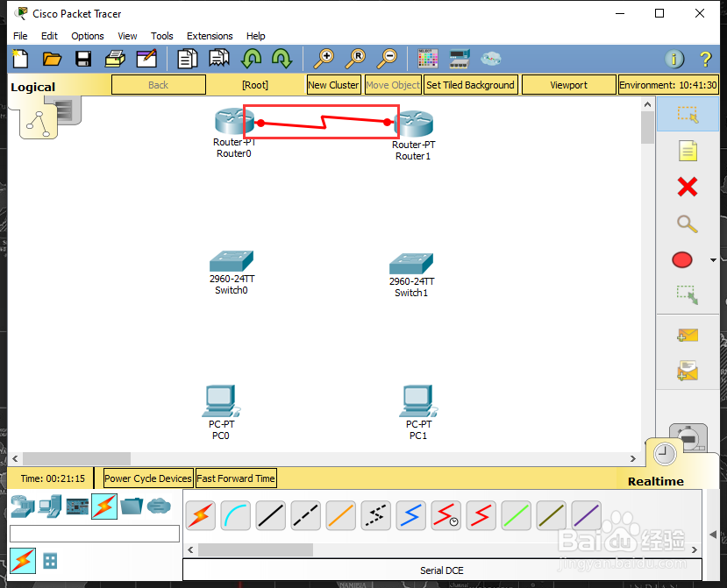Image resolution: width=727 pixels, height=588 pixels.
Task: Paste using the Paste toolbar icon
Action: 219,59
